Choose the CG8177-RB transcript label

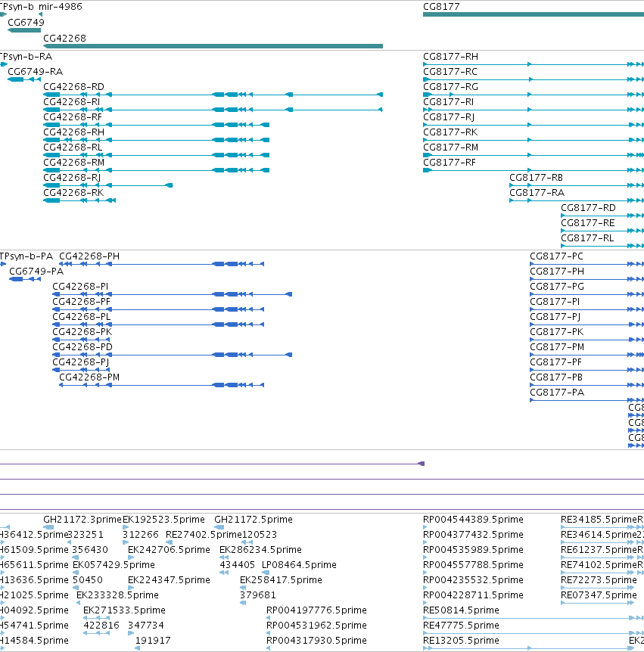pos(537,178)
